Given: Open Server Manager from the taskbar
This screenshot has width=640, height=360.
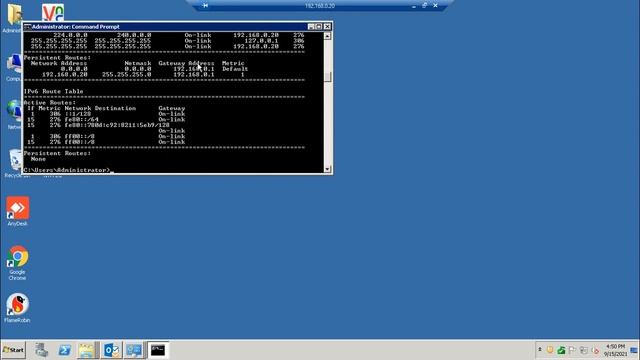Looking at the screenshot, I should pos(41,350).
